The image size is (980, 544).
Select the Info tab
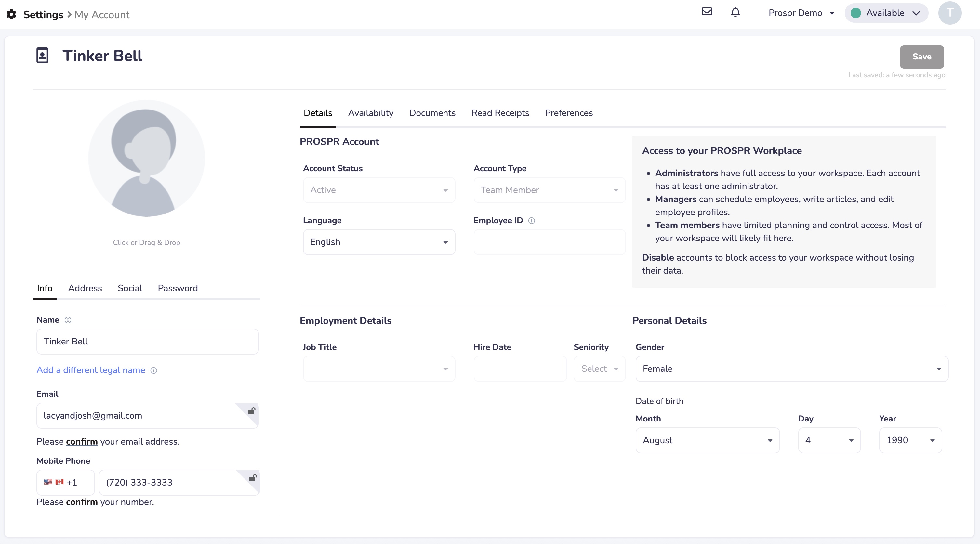(45, 288)
